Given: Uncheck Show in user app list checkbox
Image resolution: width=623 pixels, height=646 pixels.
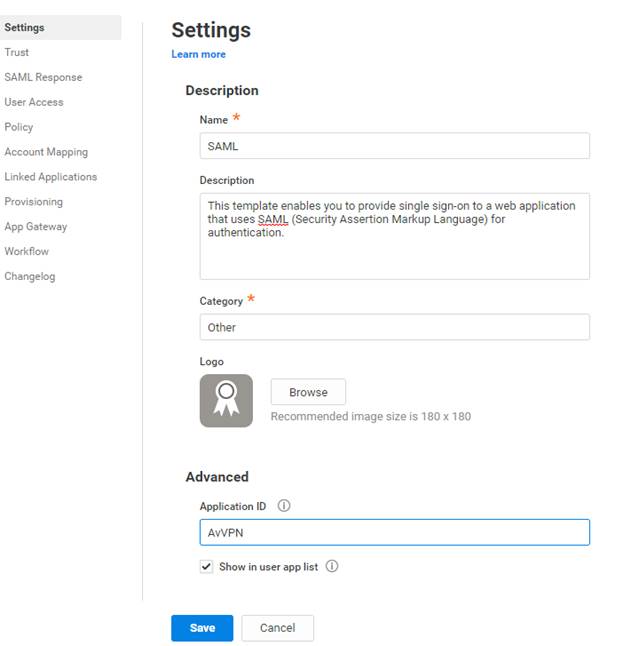Looking at the screenshot, I should (x=207, y=567).
